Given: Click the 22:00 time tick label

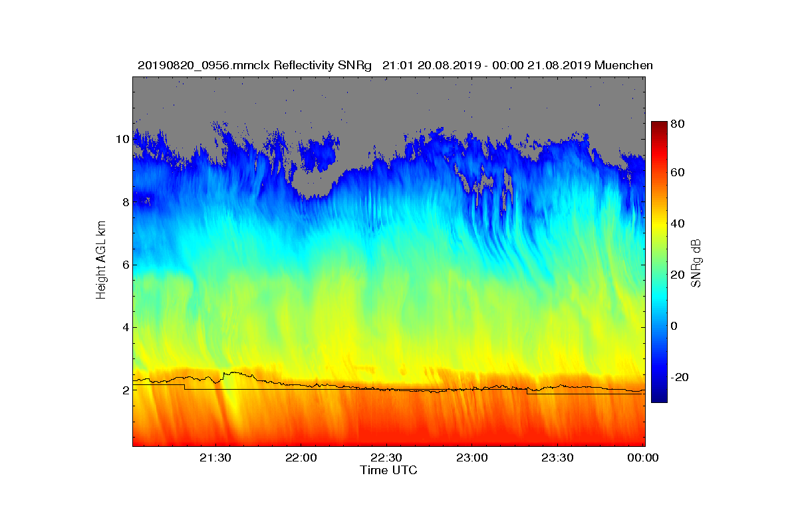Looking at the screenshot, I should pos(300,458).
